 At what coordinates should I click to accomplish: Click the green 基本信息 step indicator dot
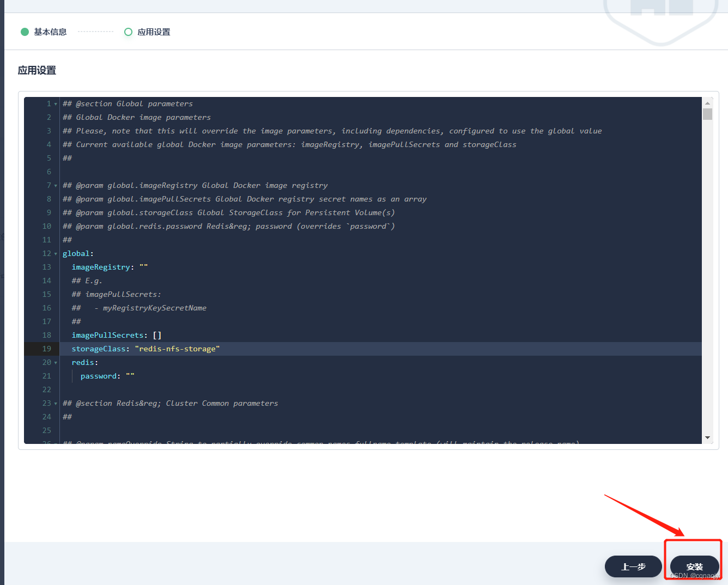click(x=25, y=32)
